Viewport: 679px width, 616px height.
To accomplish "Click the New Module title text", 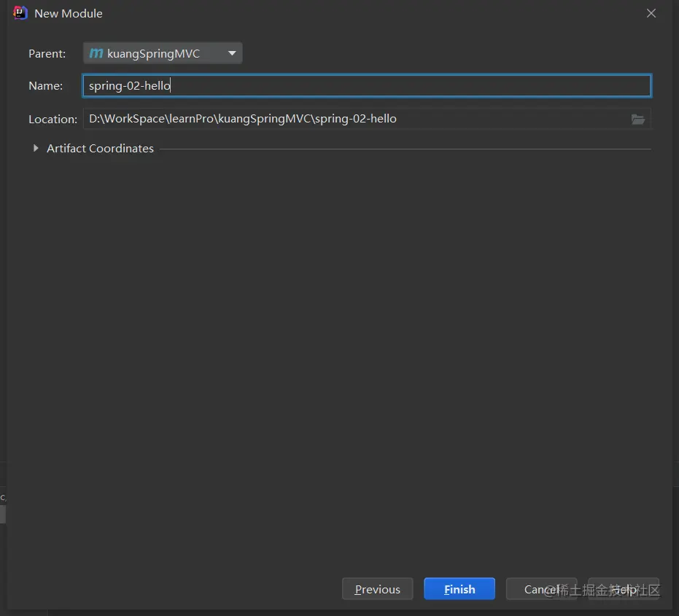I will pyautogui.click(x=69, y=13).
